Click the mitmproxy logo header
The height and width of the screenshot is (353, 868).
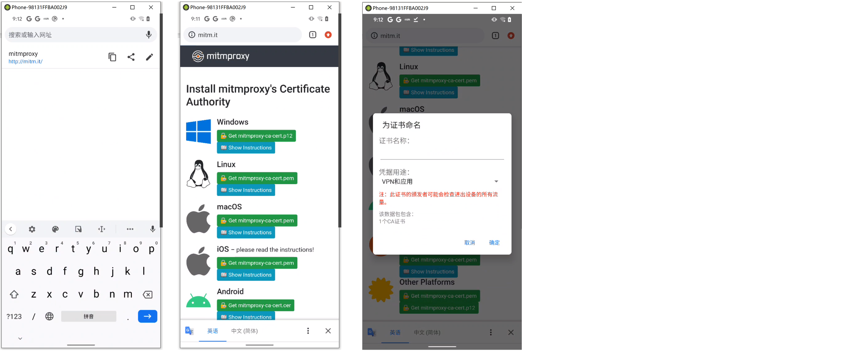point(221,56)
